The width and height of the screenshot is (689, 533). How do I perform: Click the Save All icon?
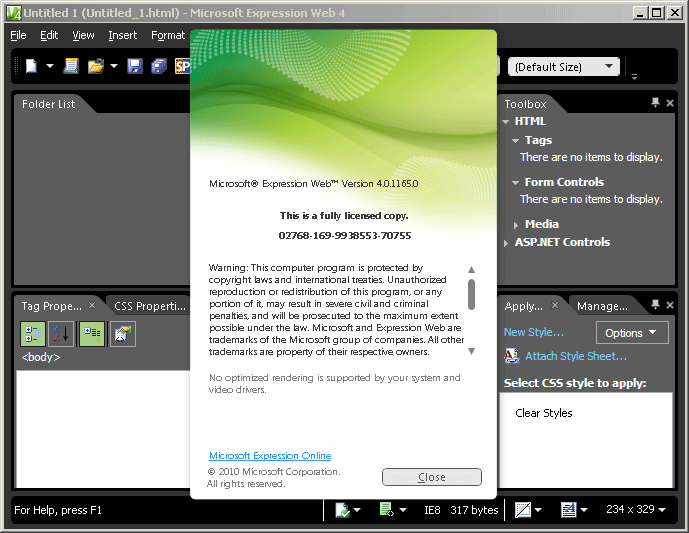[x=159, y=66]
